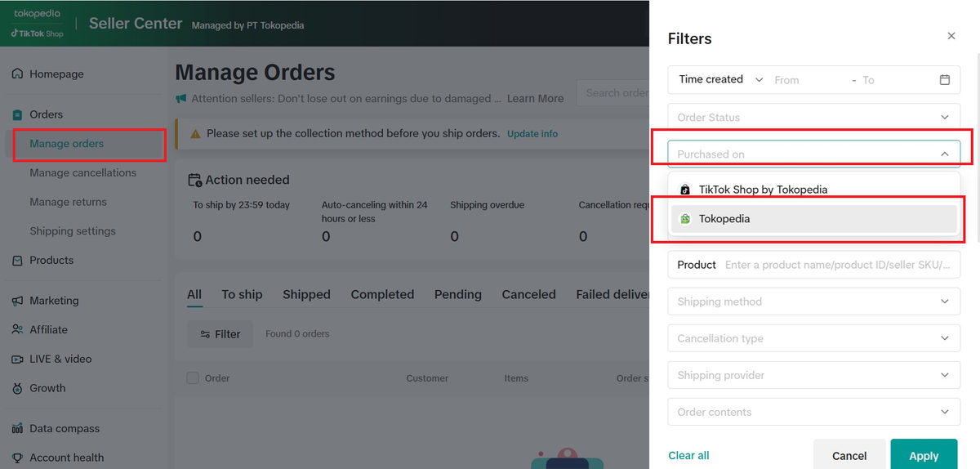Open the Time created dropdown

[721, 79]
